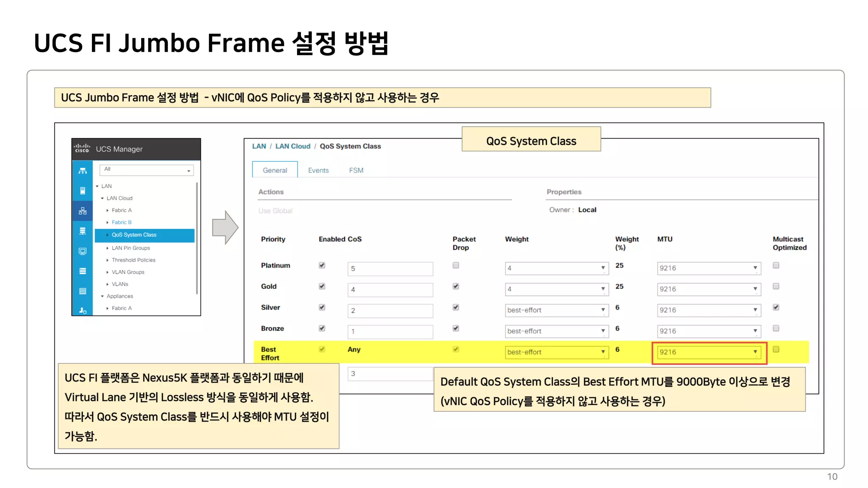Open Bronze MTU dropdown showing 9216

tap(709, 331)
